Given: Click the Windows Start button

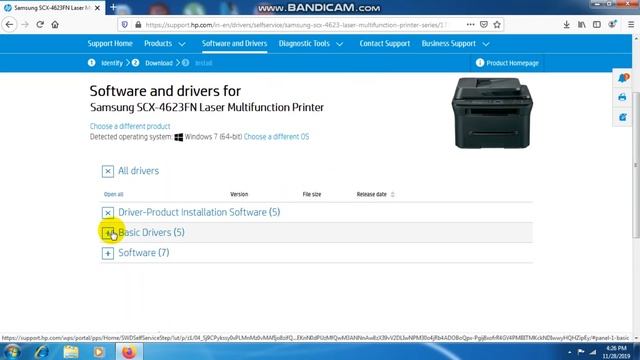Looking at the screenshot, I should coord(12,351).
